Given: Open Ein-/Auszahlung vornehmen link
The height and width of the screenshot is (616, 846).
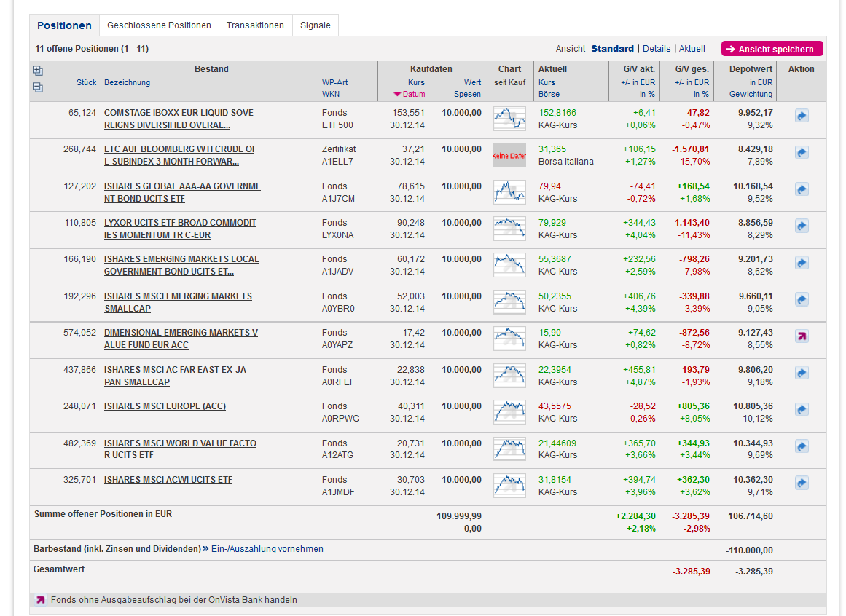Looking at the screenshot, I should (267, 549).
